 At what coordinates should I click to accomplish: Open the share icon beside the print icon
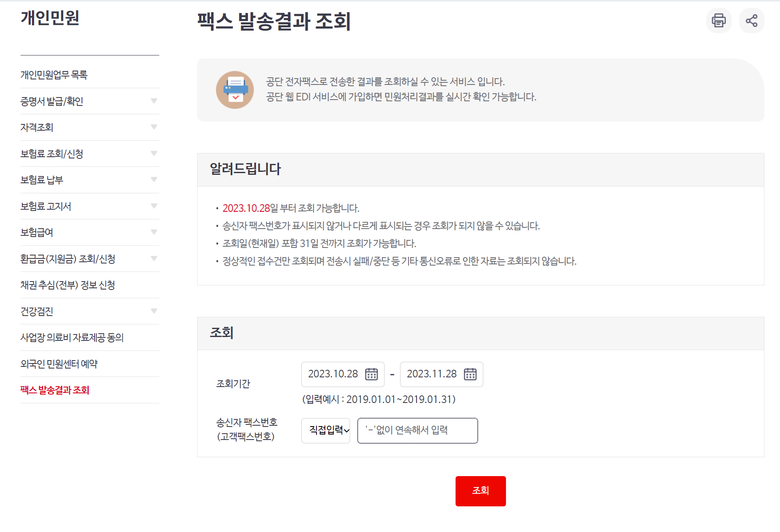click(752, 20)
